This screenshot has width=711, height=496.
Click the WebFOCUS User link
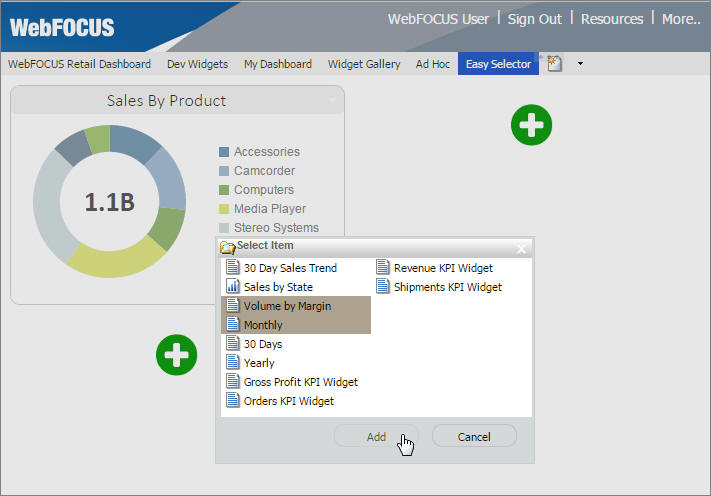coord(438,19)
